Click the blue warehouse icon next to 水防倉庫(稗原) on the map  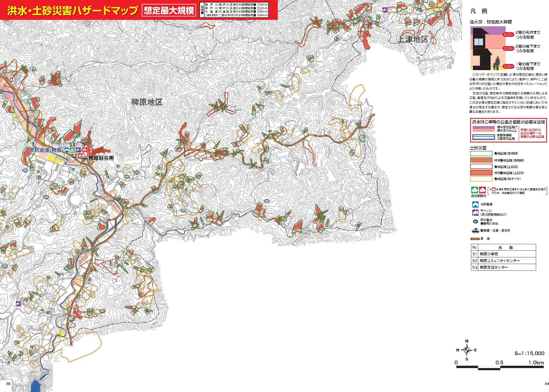pyautogui.click(x=67, y=150)
